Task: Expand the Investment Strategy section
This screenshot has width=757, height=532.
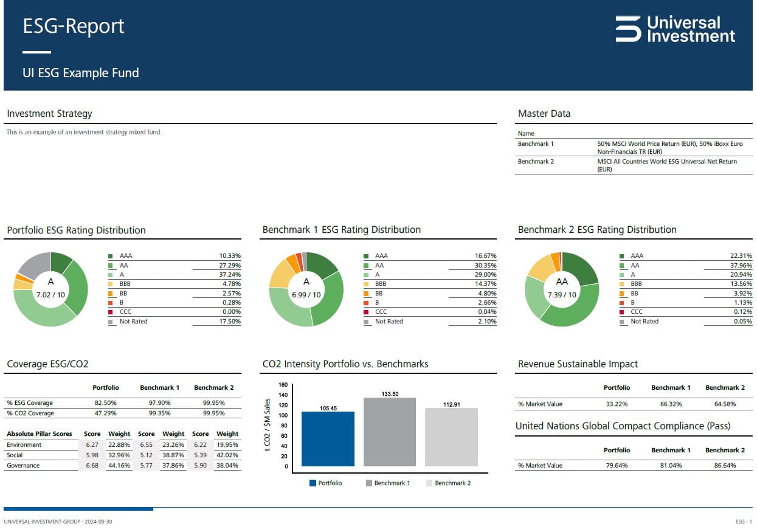Action: tap(49, 113)
